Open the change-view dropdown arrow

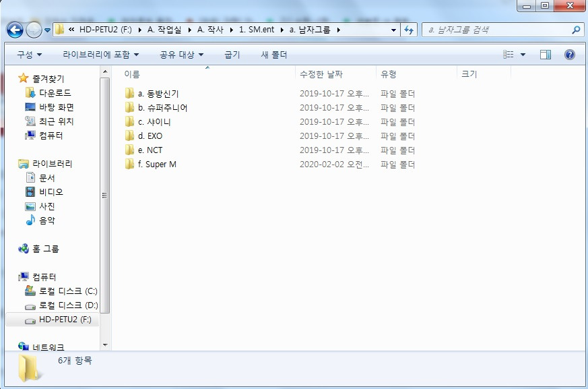(521, 55)
